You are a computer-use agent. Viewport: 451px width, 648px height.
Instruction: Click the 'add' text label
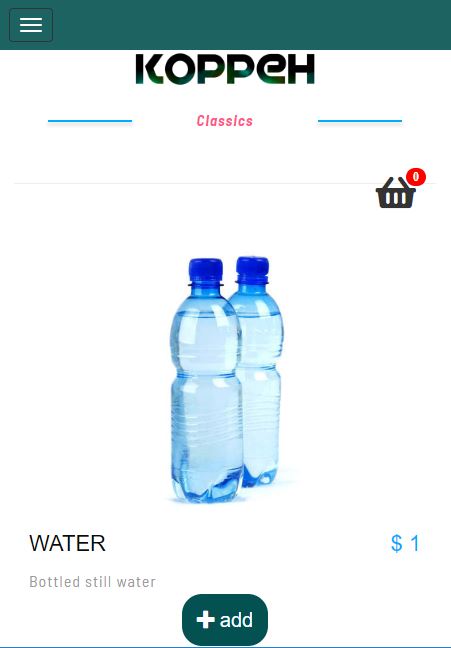click(236, 620)
